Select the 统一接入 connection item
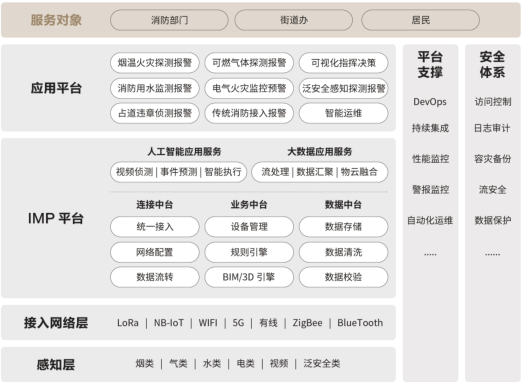The height and width of the screenshot is (384, 523). click(154, 227)
